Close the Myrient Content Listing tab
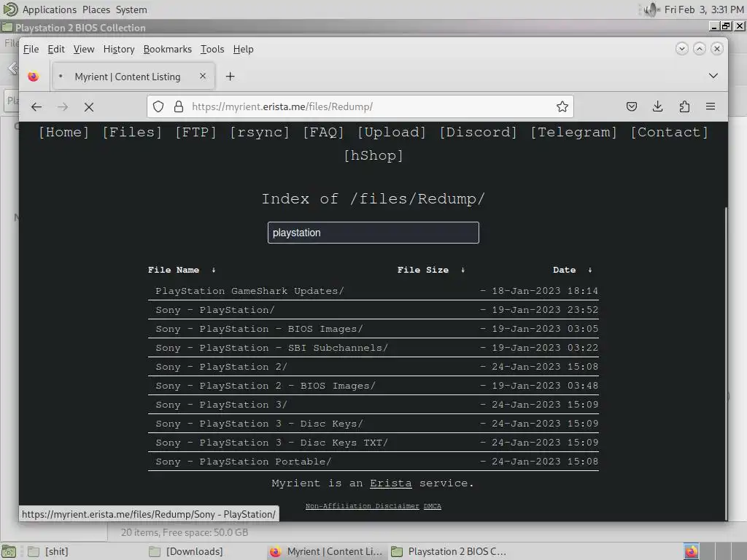 pyautogui.click(x=203, y=76)
